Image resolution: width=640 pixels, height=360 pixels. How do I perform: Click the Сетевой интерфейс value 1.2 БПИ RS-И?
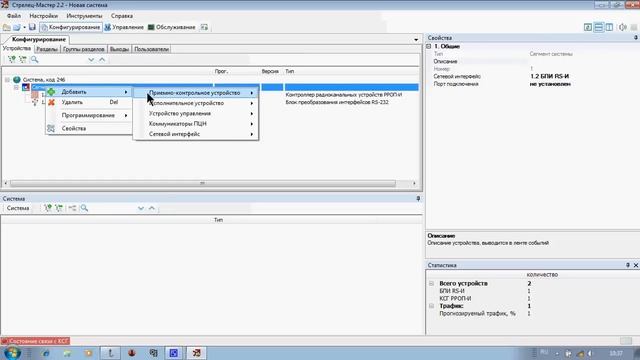click(549, 76)
